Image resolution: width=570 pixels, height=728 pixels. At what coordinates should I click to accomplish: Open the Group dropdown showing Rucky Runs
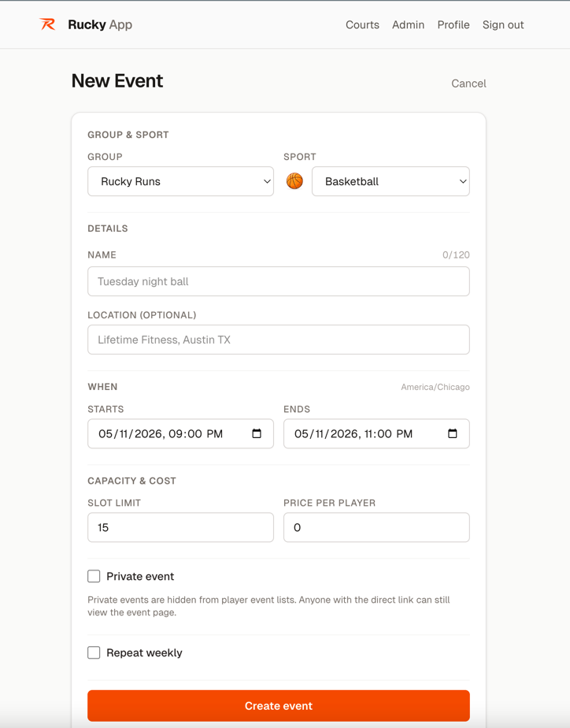coord(180,181)
